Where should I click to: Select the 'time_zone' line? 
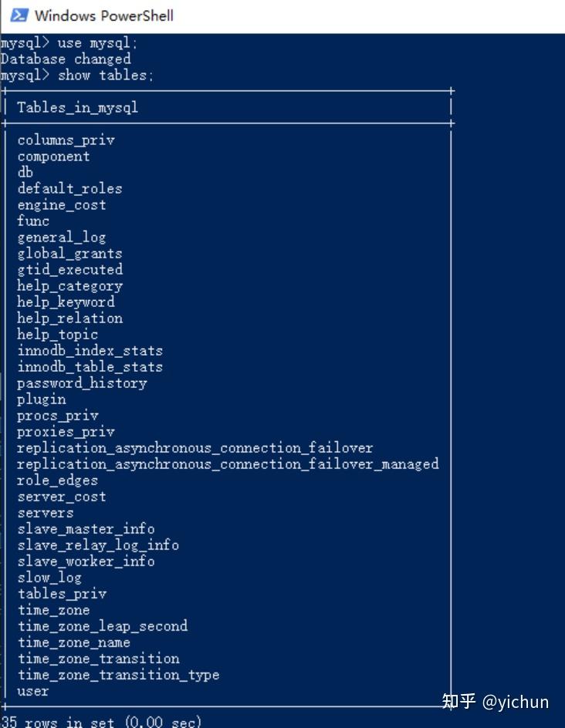click(x=53, y=609)
